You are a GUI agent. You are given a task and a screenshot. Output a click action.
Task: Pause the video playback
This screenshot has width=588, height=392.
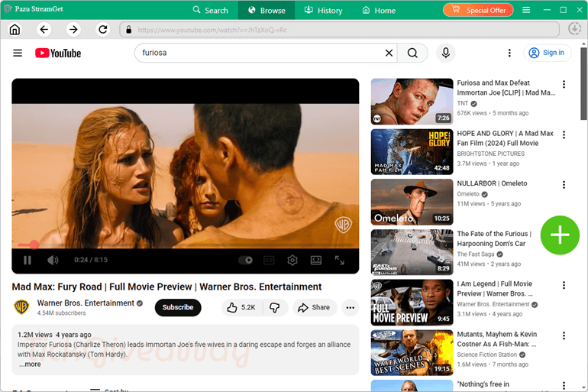27,260
